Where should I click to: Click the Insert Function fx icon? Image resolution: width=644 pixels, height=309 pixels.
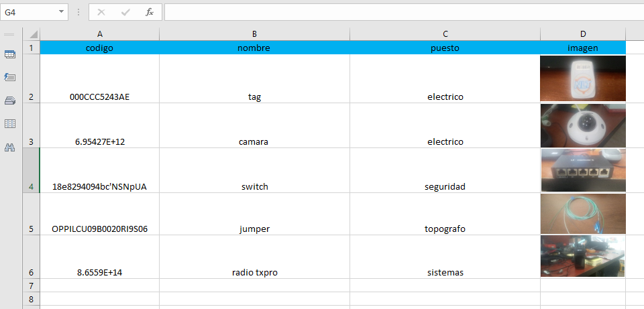[x=150, y=12]
